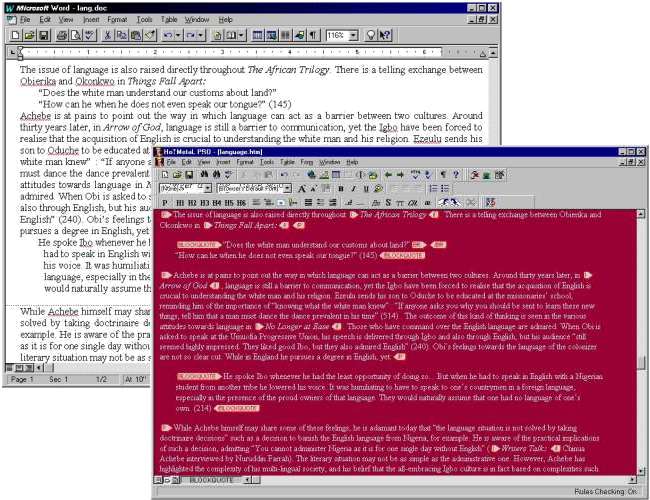The height and width of the screenshot is (500, 650).
Task: Click the What's This help pointer in Word
Action: (385, 35)
